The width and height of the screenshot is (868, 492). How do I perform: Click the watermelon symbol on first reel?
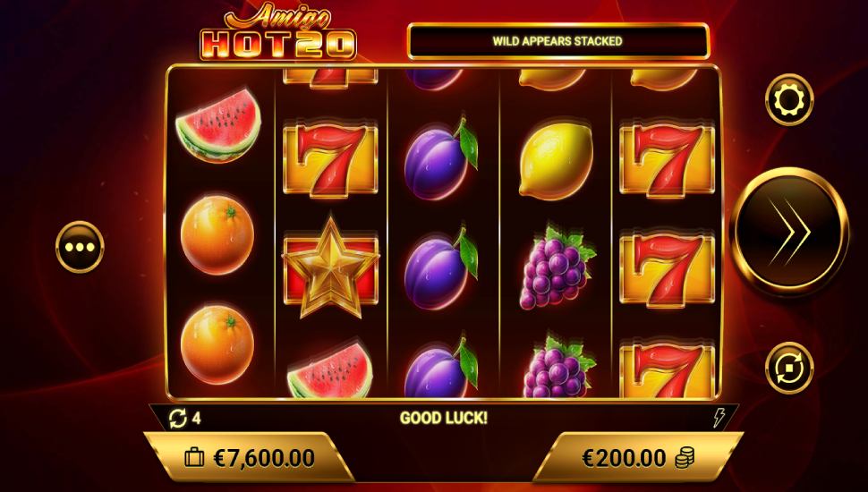coord(218,127)
